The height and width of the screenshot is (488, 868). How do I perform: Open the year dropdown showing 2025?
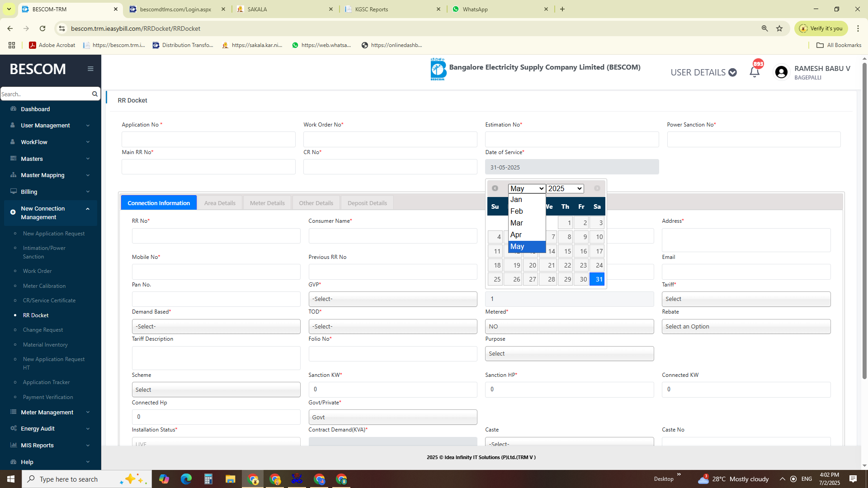click(565, 188)
